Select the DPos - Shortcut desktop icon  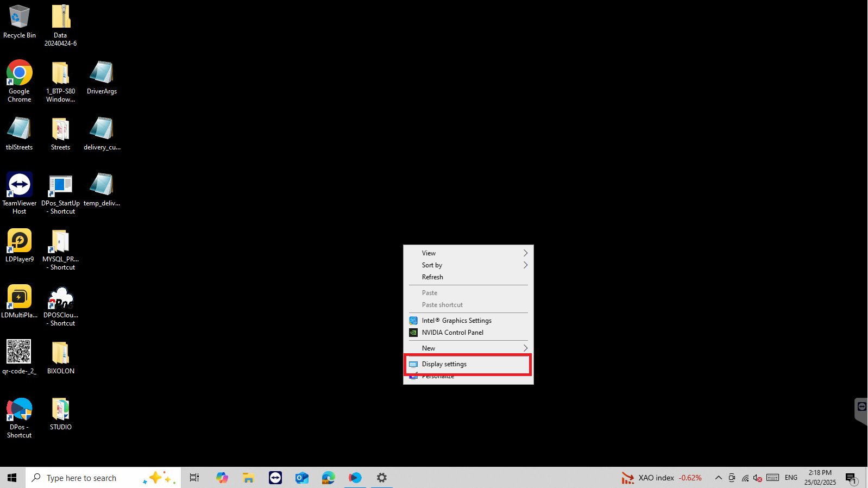point(20,417)
